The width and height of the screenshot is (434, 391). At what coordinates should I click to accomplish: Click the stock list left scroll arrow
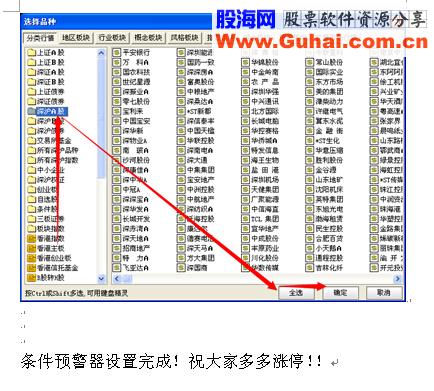click(117, 279)
